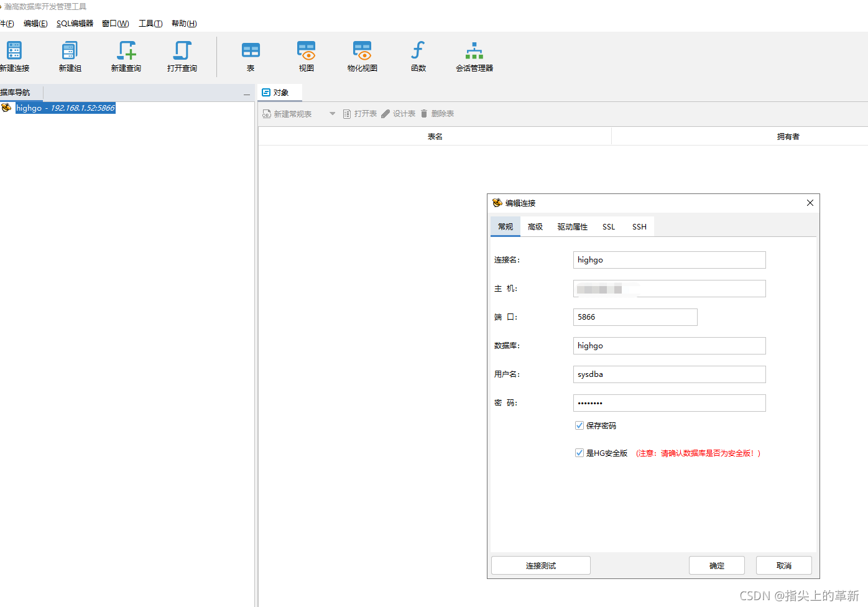Close the 编辑连接 dialog

pos(810,203)
